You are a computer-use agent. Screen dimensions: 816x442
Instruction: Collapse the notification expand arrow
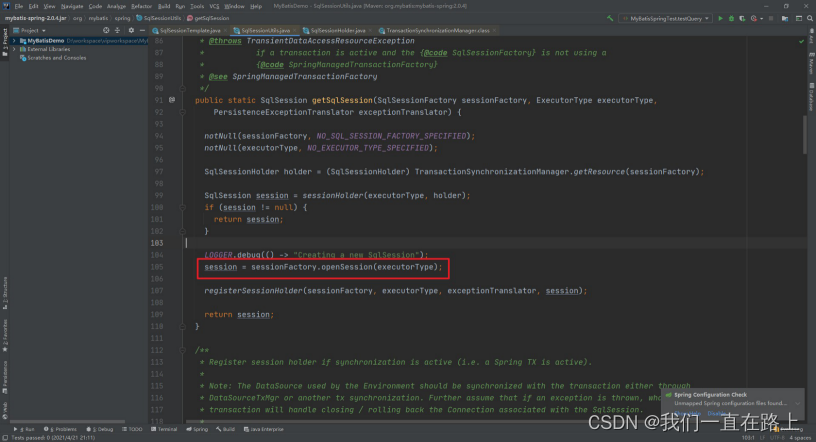point(797,403)
